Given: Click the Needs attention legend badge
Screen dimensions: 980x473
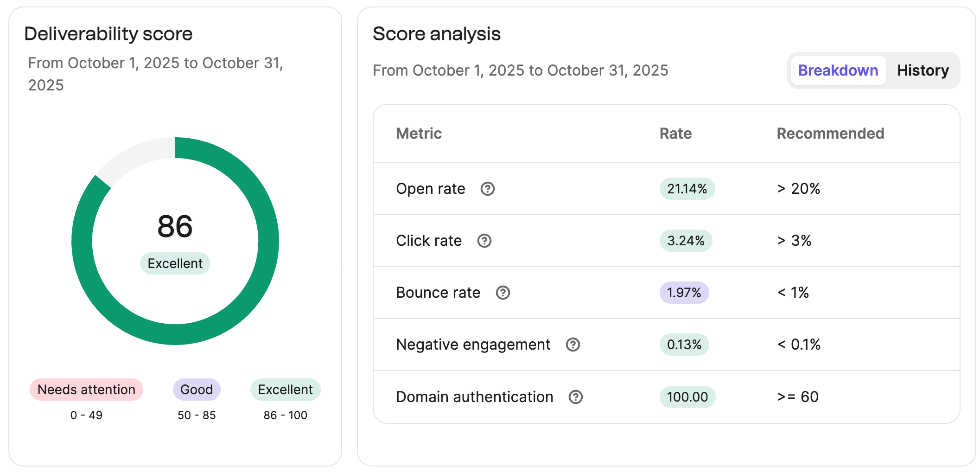Looking at the screenshot, I should [86, 390].
